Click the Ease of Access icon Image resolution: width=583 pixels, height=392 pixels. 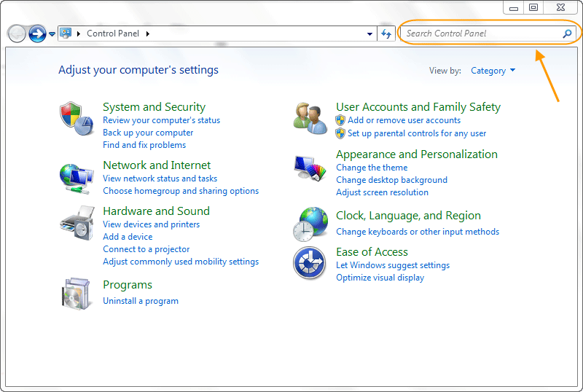pos(309,263)
